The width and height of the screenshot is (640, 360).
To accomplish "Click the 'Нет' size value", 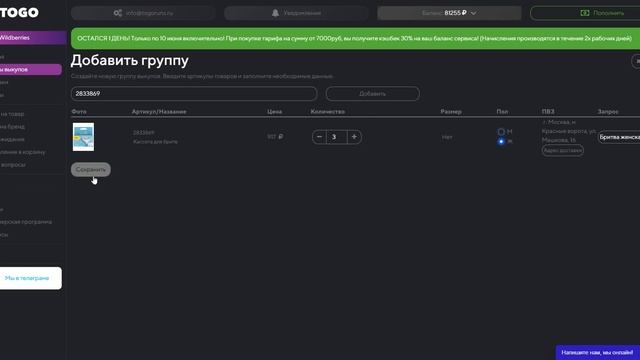I will coord(447,137).
